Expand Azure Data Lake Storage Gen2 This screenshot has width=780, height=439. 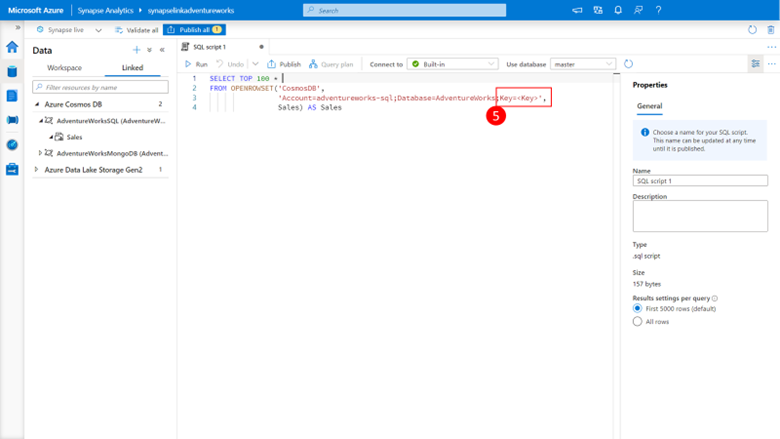point(36,170)
